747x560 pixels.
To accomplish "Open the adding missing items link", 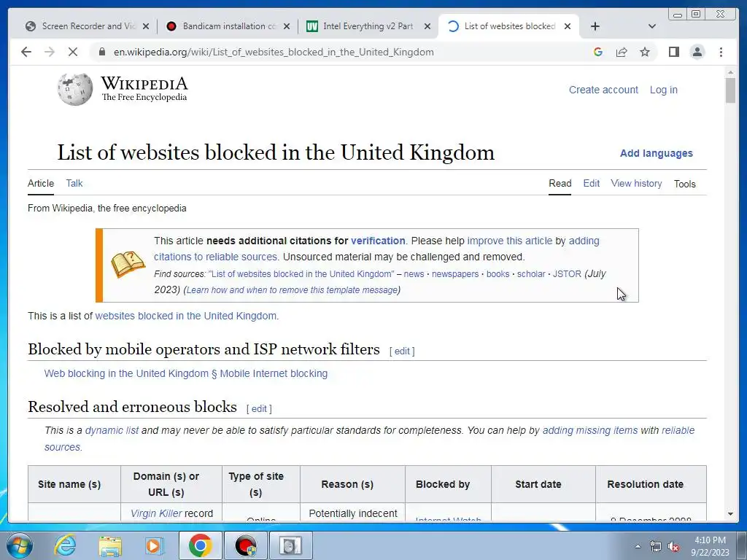I will [x=589, y=430].
